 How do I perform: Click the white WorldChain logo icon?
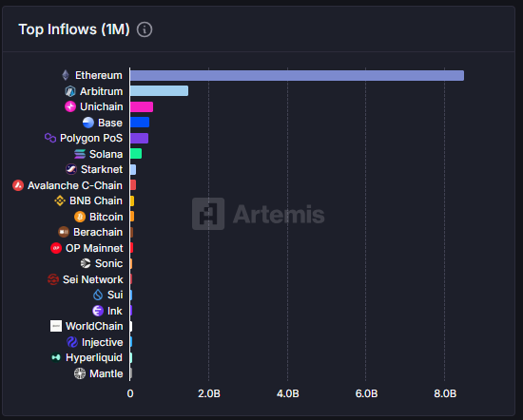click(x=56, y=326)
